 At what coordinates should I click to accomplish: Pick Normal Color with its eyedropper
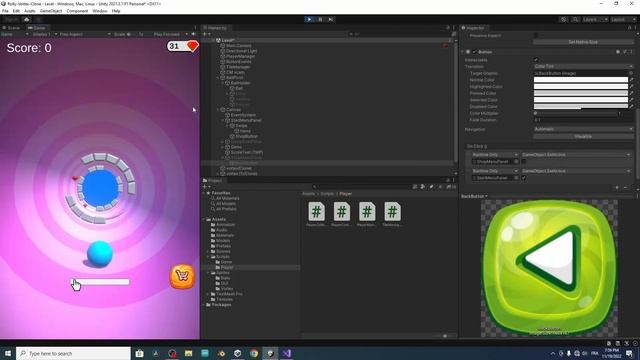point(631,80)
